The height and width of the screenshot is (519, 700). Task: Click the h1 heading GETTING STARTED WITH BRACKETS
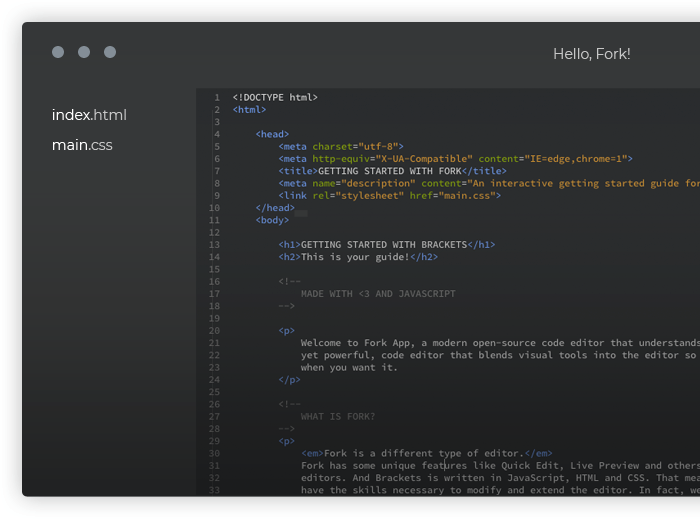(384, 244)
